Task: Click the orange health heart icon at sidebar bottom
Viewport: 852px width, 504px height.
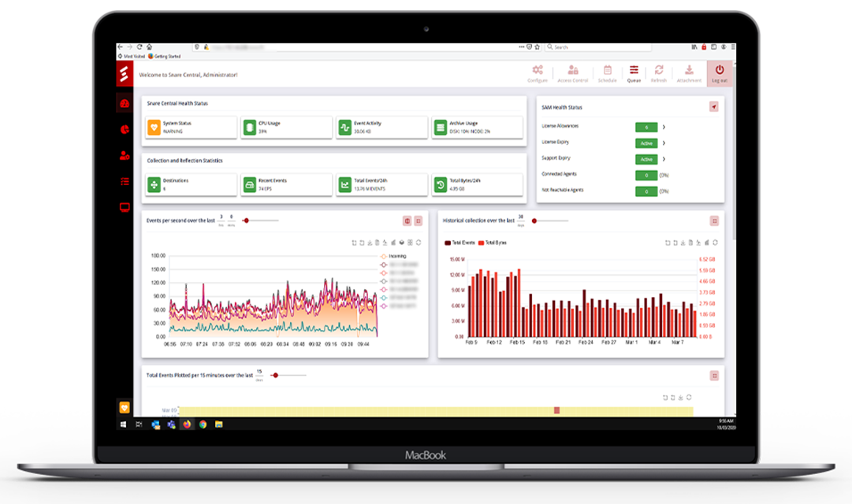Action: point(125,407)
